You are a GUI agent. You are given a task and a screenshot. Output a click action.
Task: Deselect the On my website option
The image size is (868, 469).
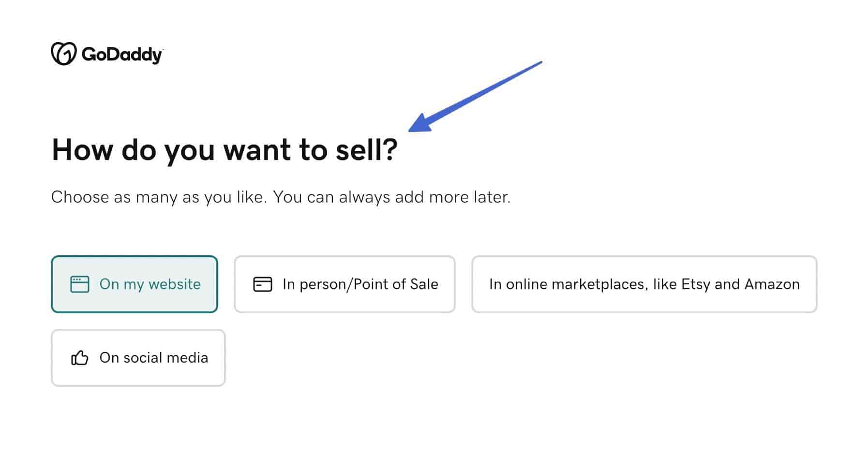(x=135, y=284)
